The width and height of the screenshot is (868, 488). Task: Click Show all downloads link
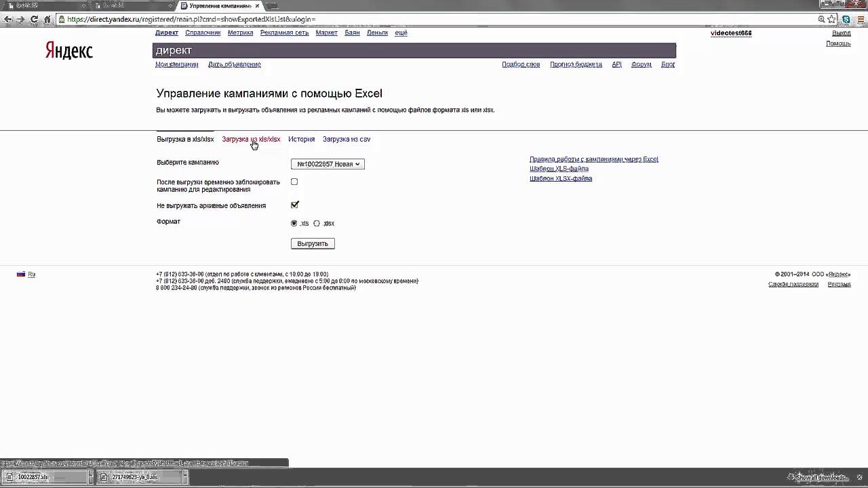[x=822, y=477]
